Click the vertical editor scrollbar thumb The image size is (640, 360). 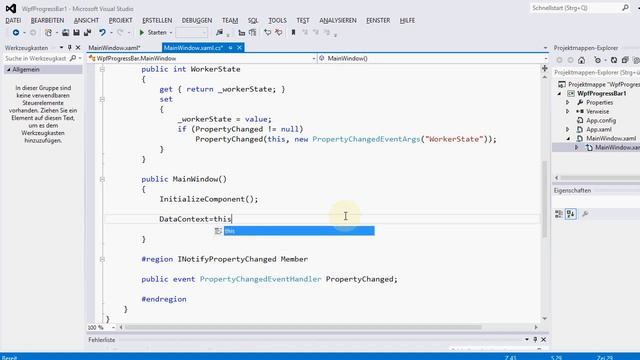point(544,199)
